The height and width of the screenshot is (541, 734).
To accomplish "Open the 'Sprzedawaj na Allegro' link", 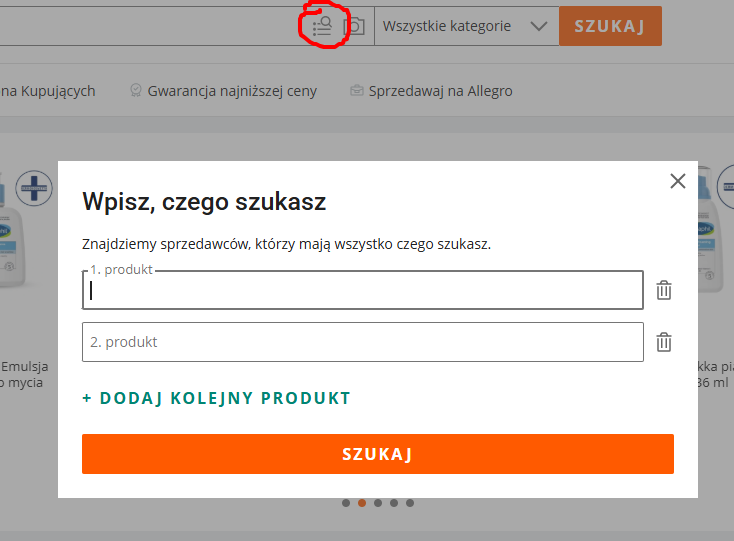I will pos(440,91).
